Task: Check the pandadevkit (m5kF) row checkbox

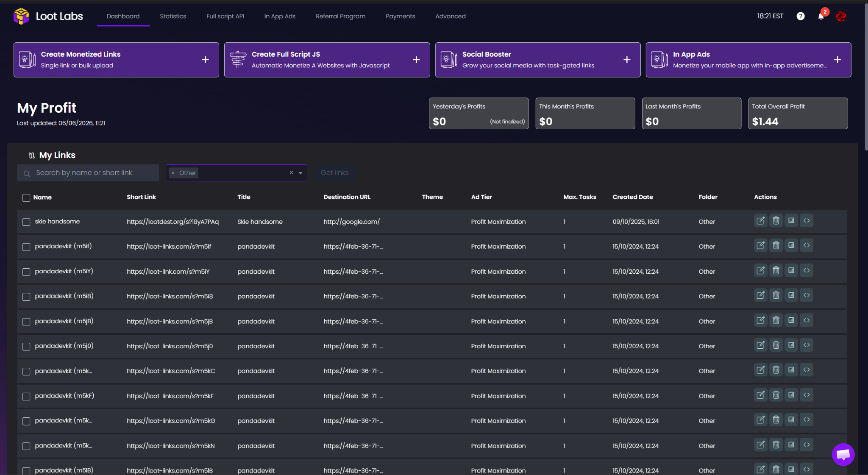Action: (26, 397)
